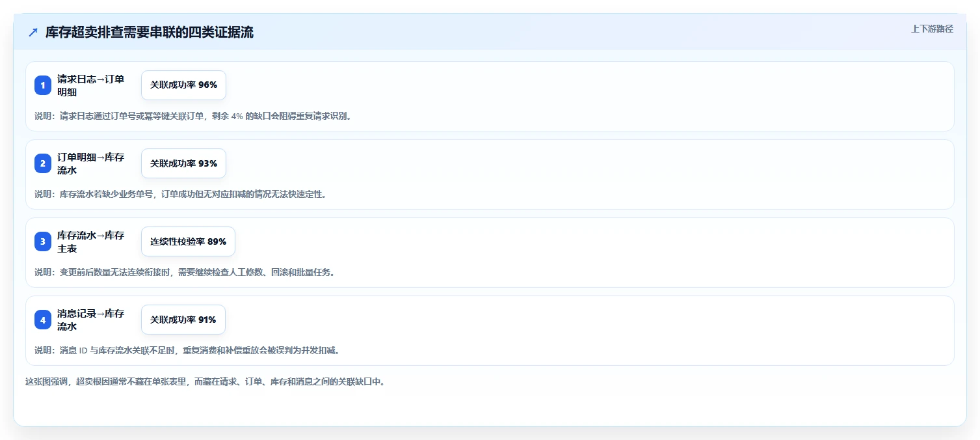Click the note about 库存流水 missing 业务单号

click(x=180, y=194)
